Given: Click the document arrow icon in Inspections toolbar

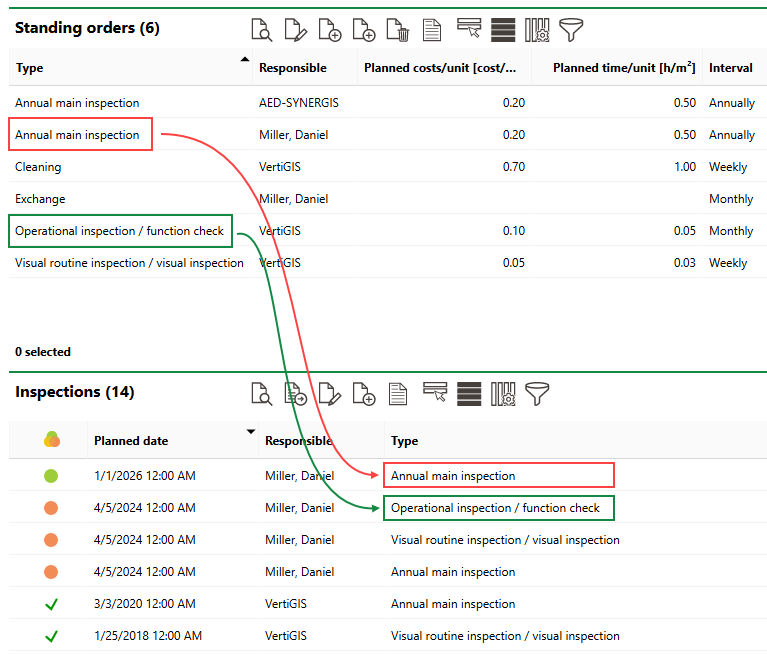Looking at the screenshot, I should [296, 394].
